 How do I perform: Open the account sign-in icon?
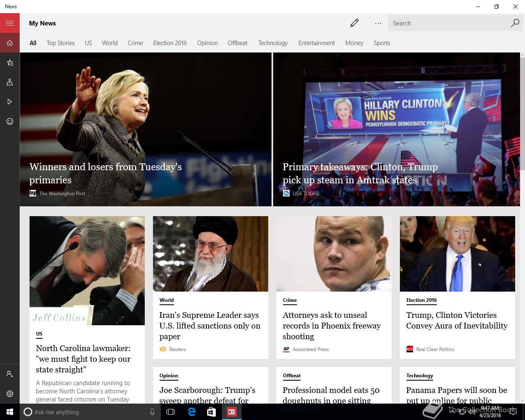[10, 374]
